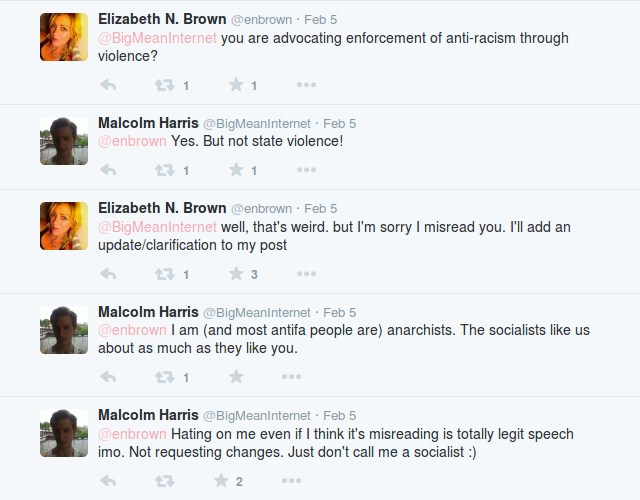
Task: Favorite the 'well, that's weird' tweet with 3 stars
Action: 236,273
